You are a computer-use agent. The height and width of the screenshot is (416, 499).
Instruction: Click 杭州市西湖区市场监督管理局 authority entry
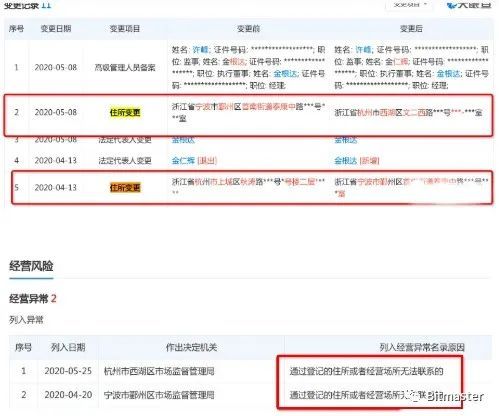159,371
